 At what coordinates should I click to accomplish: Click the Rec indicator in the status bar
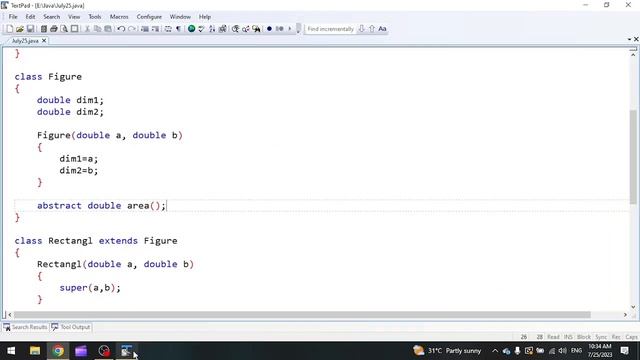coord(616,337)
